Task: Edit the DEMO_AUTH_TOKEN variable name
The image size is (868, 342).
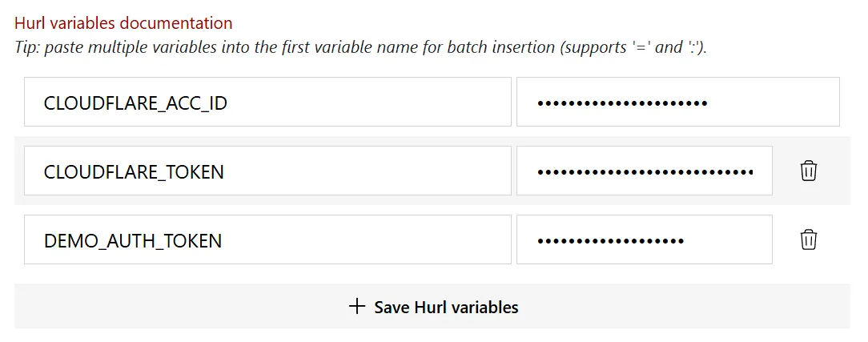Action: pos(267,239)
